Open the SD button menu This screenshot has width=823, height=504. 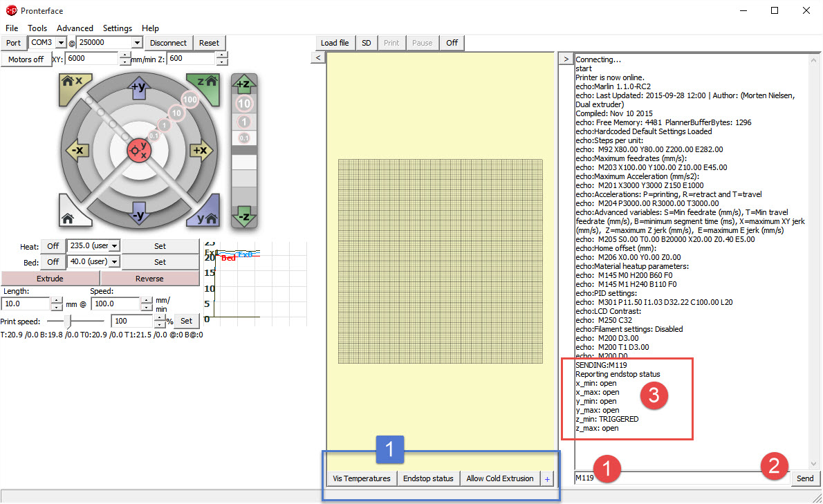(367, 43)
